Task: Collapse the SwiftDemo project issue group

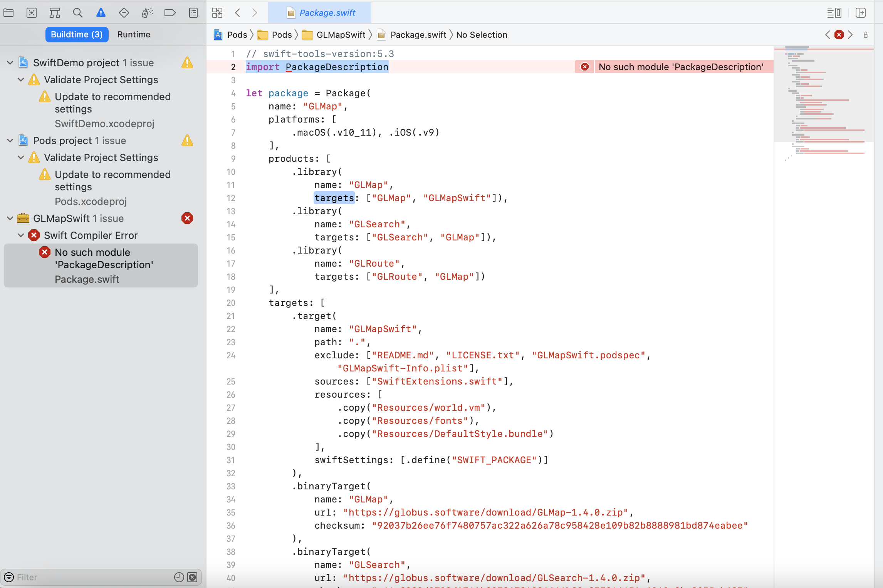Action: pyautogui.click(x=10, y=63)
